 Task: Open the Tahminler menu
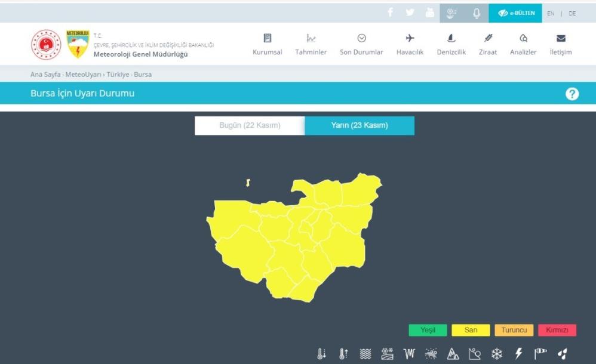click(x=311, y=45)
